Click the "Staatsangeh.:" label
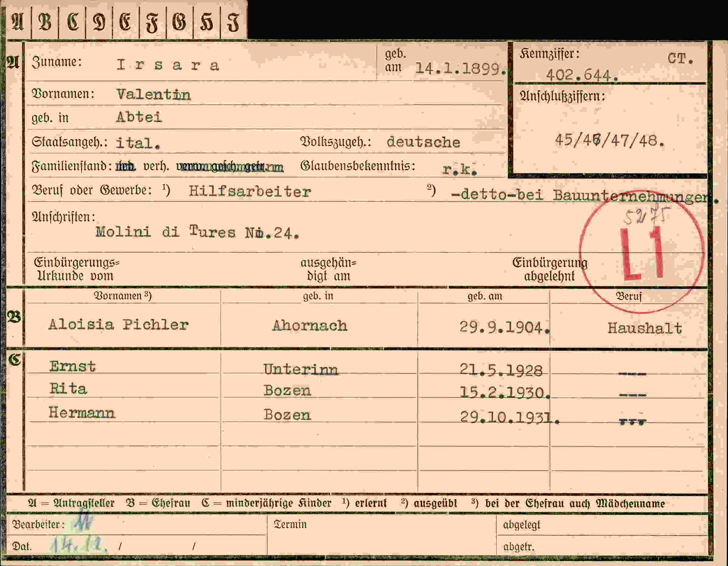728x566 pixels. tap(70, 142)
